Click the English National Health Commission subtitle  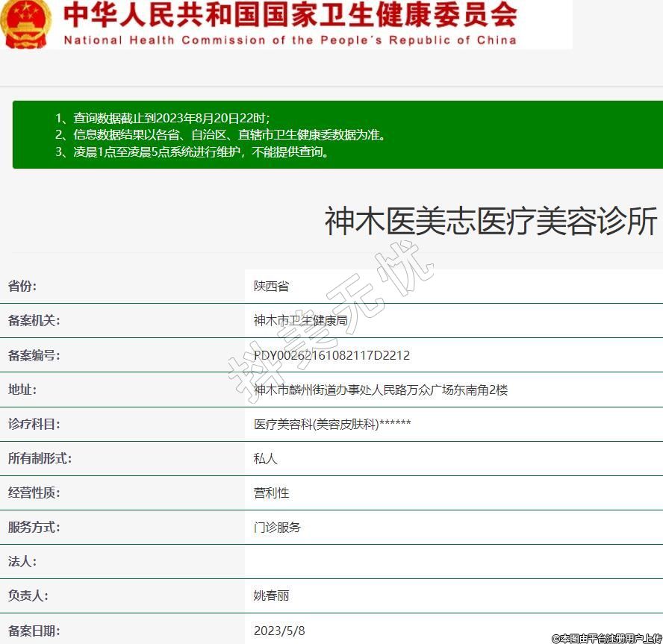[x=290, y=40]
